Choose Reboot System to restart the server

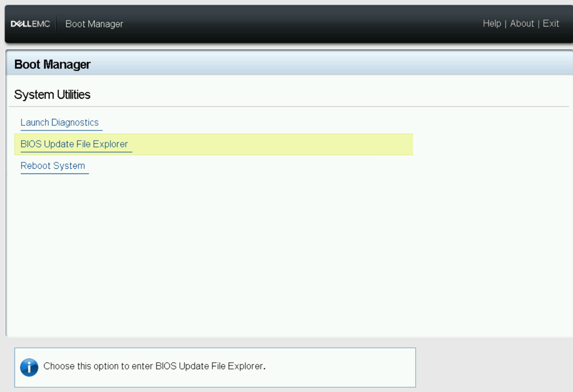pyautogui.click(x=53, y=165)
